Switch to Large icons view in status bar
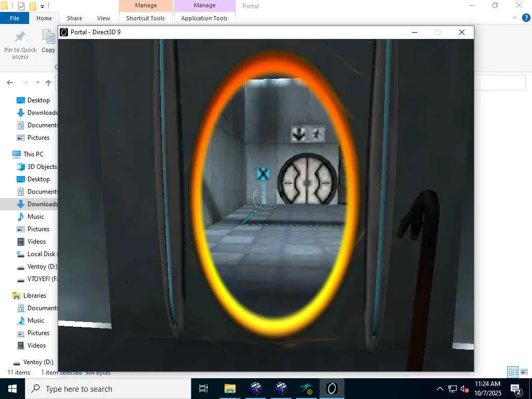532x399 pixels. click(524, 372)
